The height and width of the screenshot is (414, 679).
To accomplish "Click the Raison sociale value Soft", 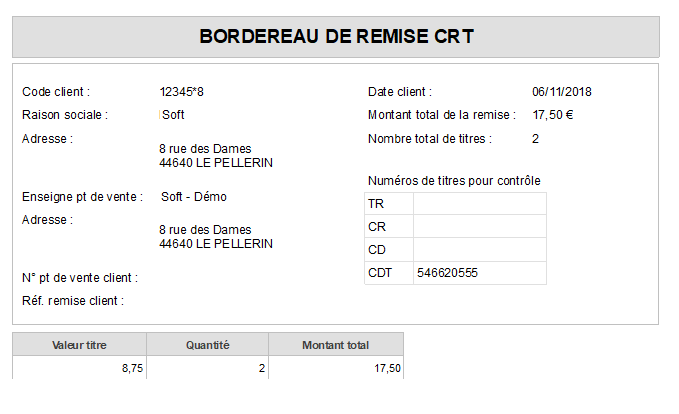I will pyautogui.click(x=173, y=115).
